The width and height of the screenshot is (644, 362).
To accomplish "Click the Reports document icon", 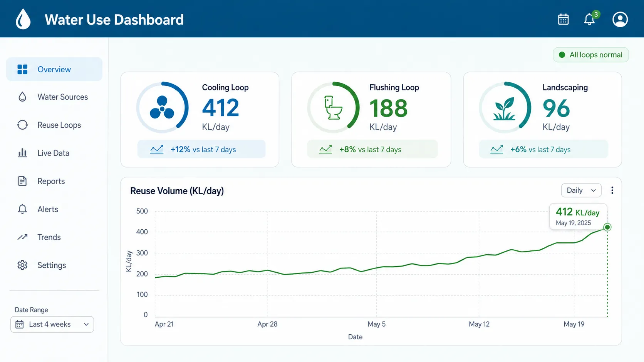I will coord(22,181).
